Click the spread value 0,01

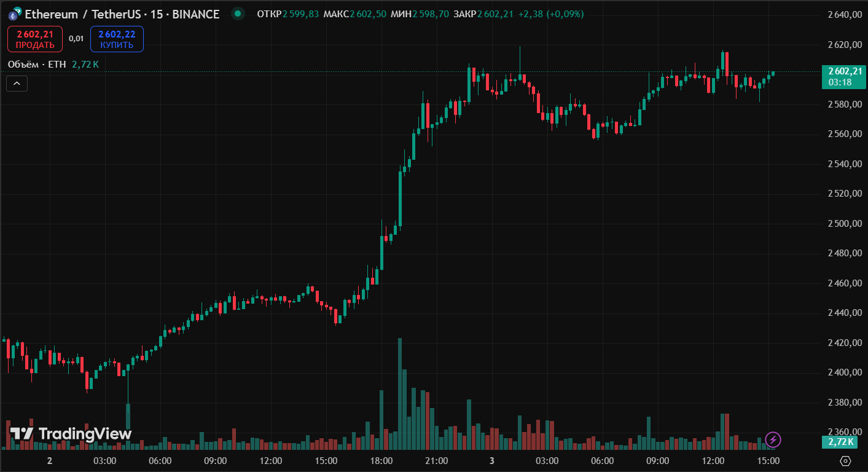76,39
